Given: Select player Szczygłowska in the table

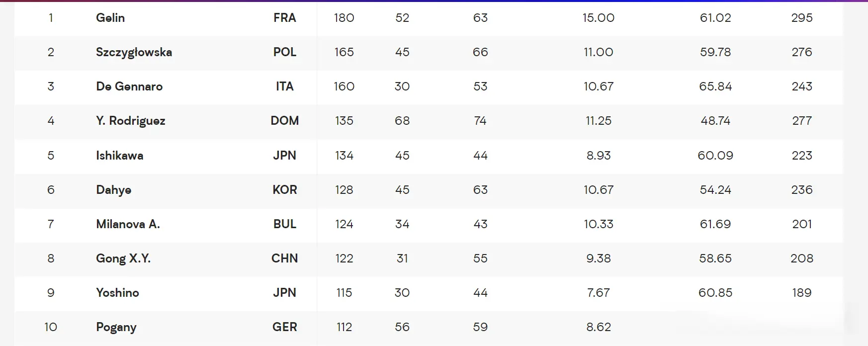Looking at the screenshot, I should click(x=134, y=52).
